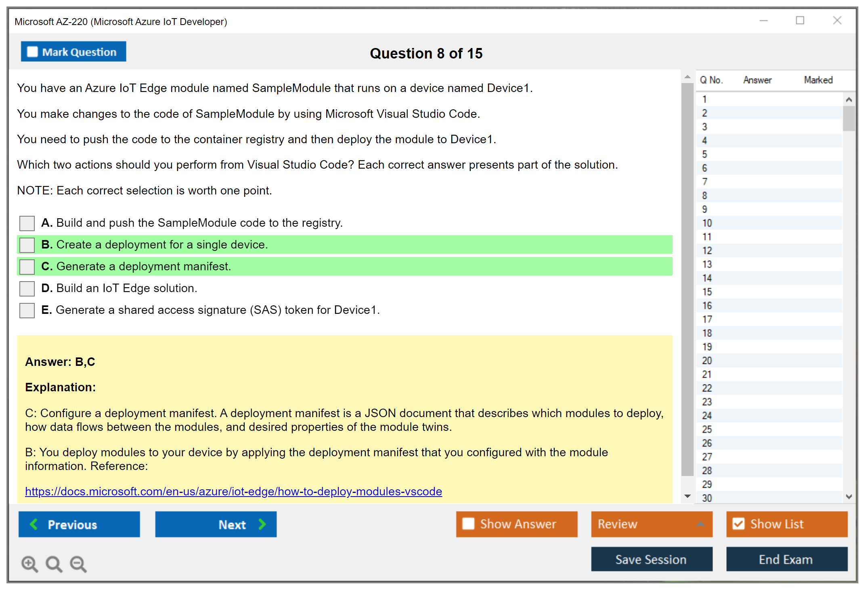
Task: Check option D Build an IoT Edge solution
Action: click(27, 288)
